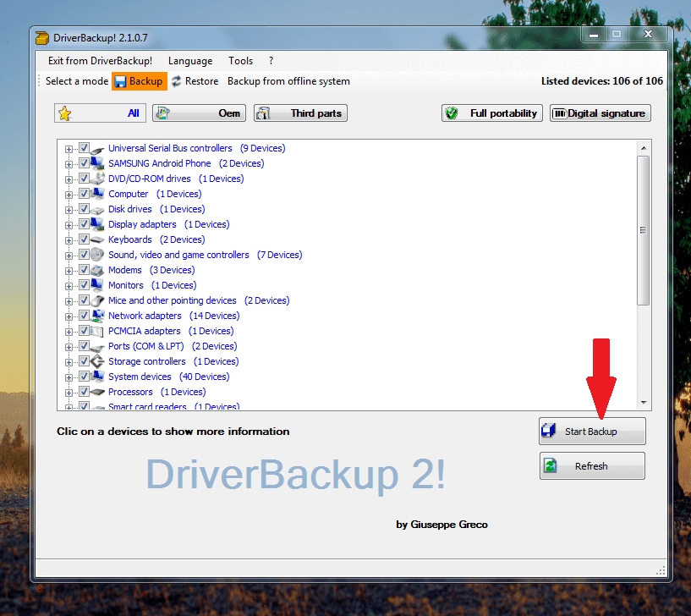Click the Oem filter icon
691x616 pixels.
[x=162, y=113]
